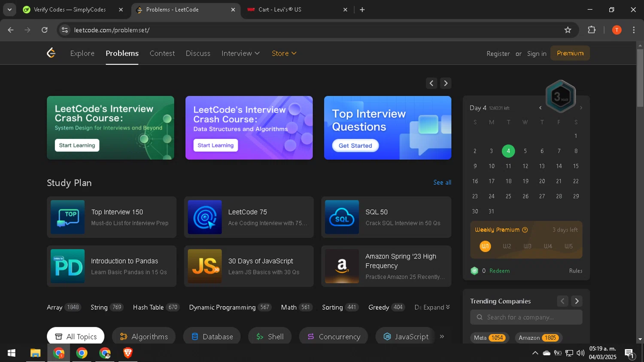
Task: Open the Store dropdown menu
Action: coord(284,53)
